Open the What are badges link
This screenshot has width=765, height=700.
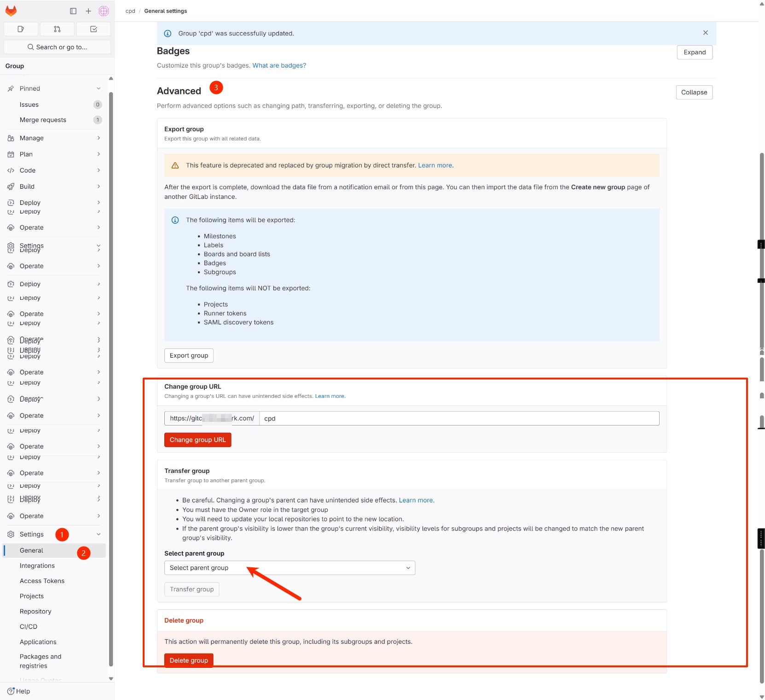(x=279, y=65)
